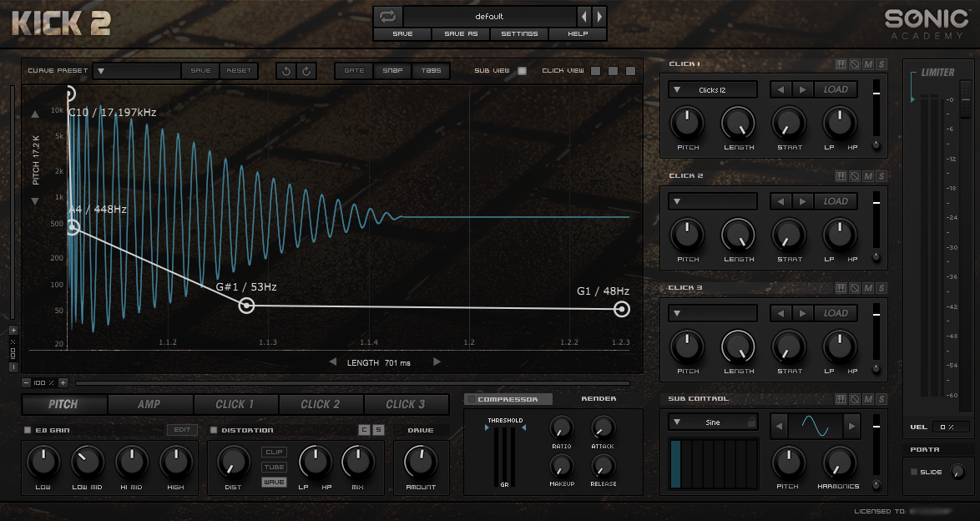Enable the EQ Gain checkbox
Screen dimensions: 980x521
[x=28, y=430]
